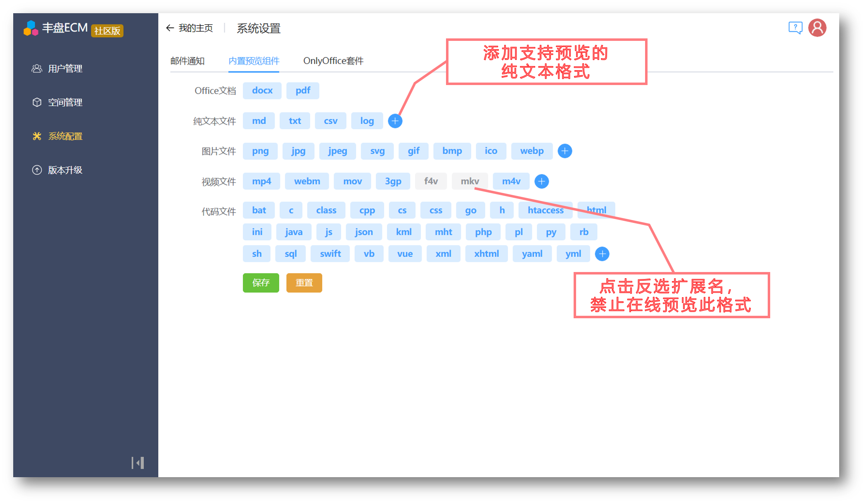
Task: Toggle the java code tag
Action: 294,232
